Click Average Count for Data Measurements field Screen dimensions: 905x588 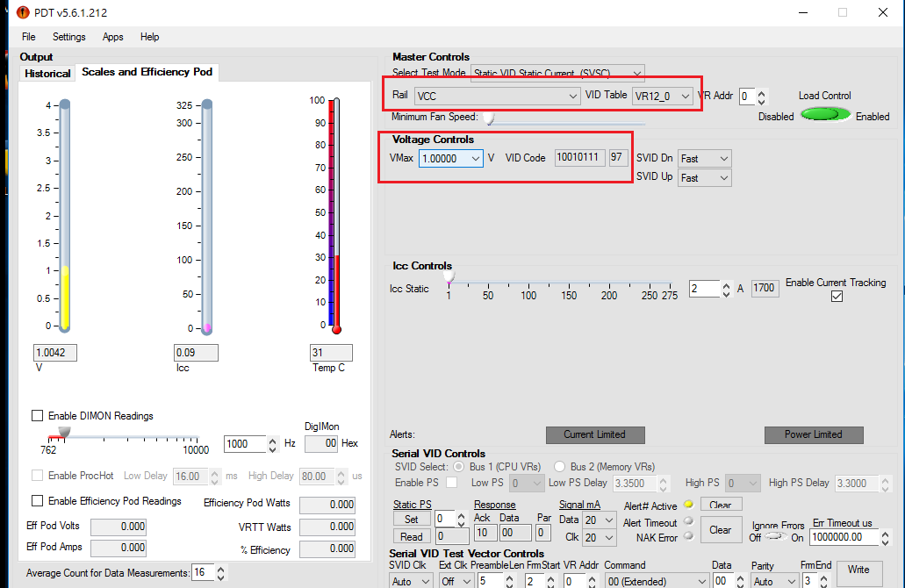click(x=203, y=572)
